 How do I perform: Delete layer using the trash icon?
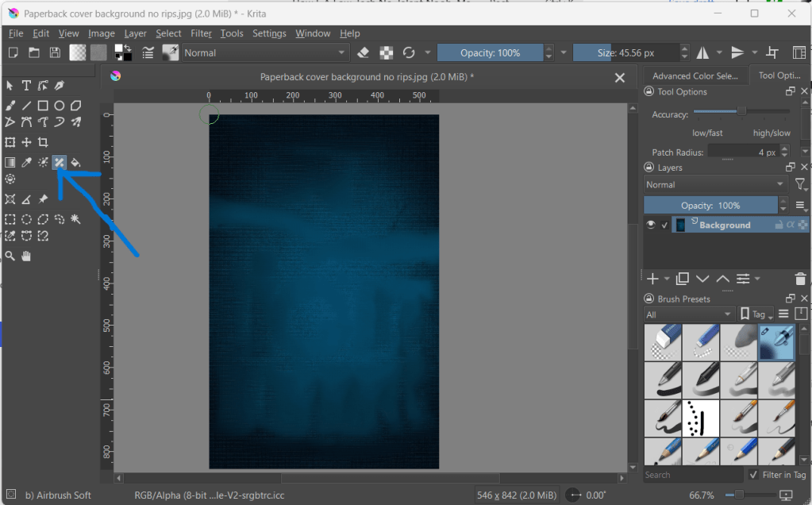click(800, 279)
